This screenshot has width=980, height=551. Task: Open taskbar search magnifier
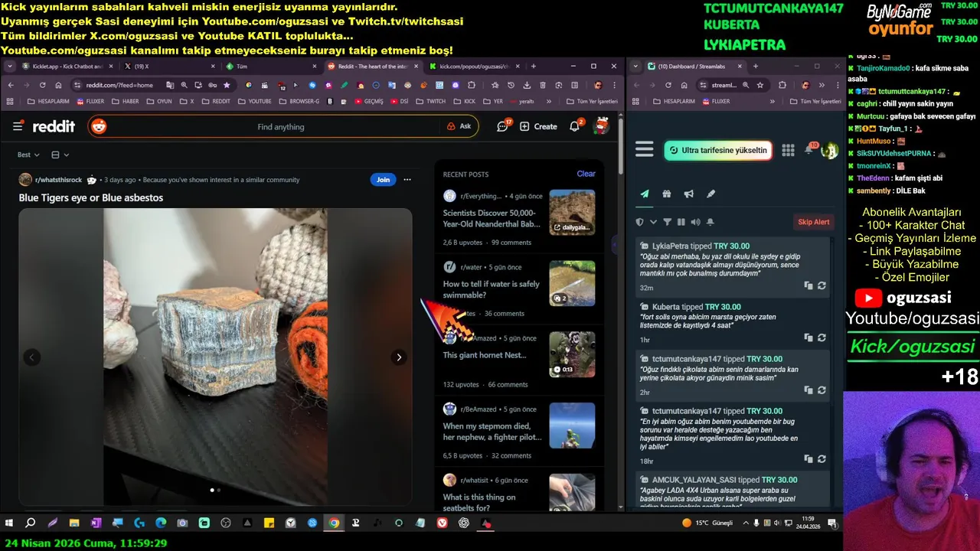coord(31,523)
